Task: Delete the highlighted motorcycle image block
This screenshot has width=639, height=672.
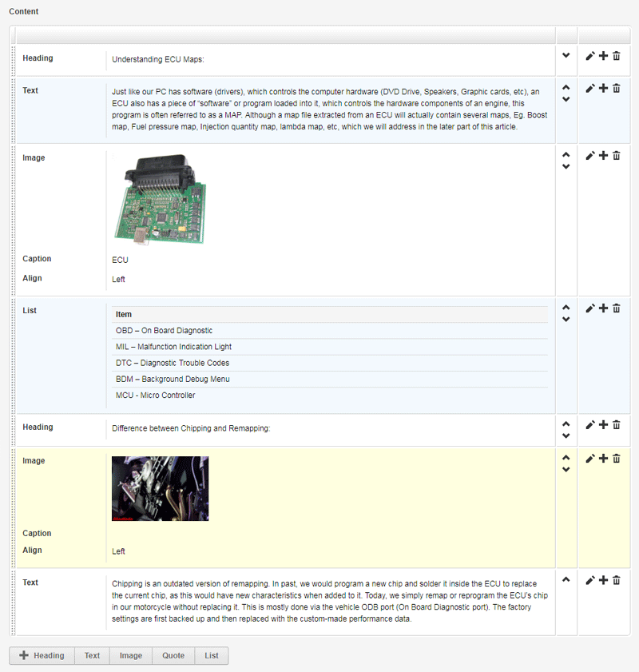Action: pos(617,459)
